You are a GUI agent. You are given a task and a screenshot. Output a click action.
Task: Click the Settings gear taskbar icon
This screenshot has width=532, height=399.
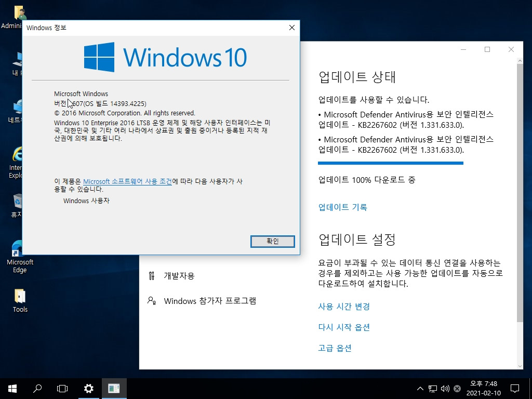[x=88, y=389]
